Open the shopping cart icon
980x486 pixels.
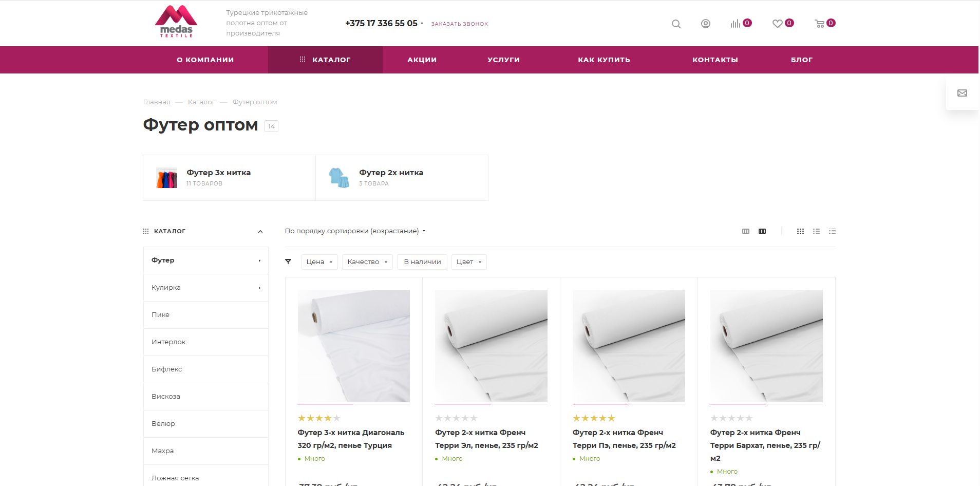(820, 24)
